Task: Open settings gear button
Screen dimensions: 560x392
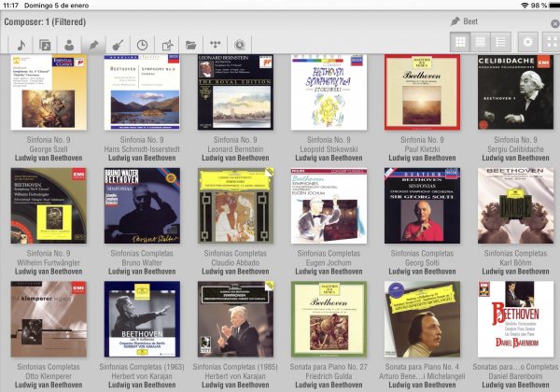Action: coord(528,42)
